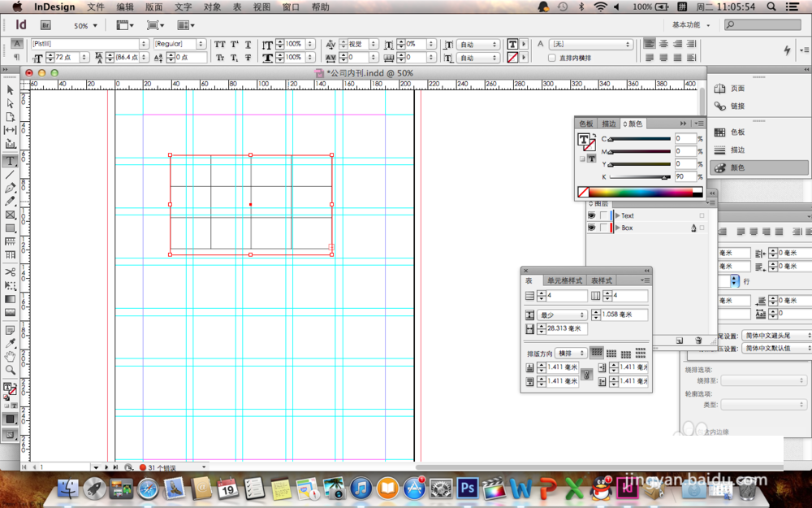The width and height of the screenshot is (812, 508).
Task: Hide the Box layer eye icon
Action: pyautogui.click(x=591, y=228)
